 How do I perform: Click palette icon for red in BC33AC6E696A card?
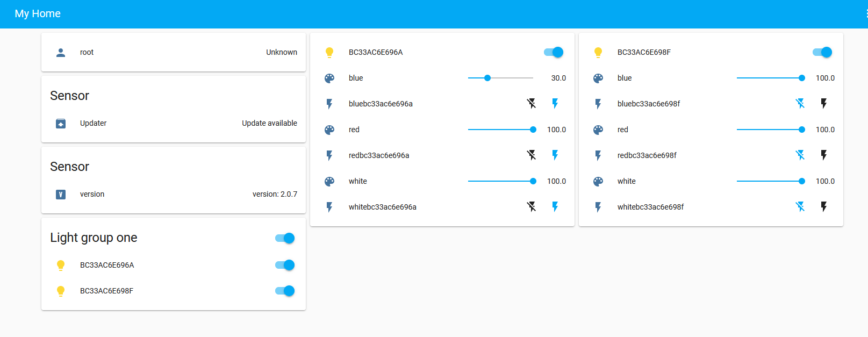pyautogui.click(x=329, y=130)
